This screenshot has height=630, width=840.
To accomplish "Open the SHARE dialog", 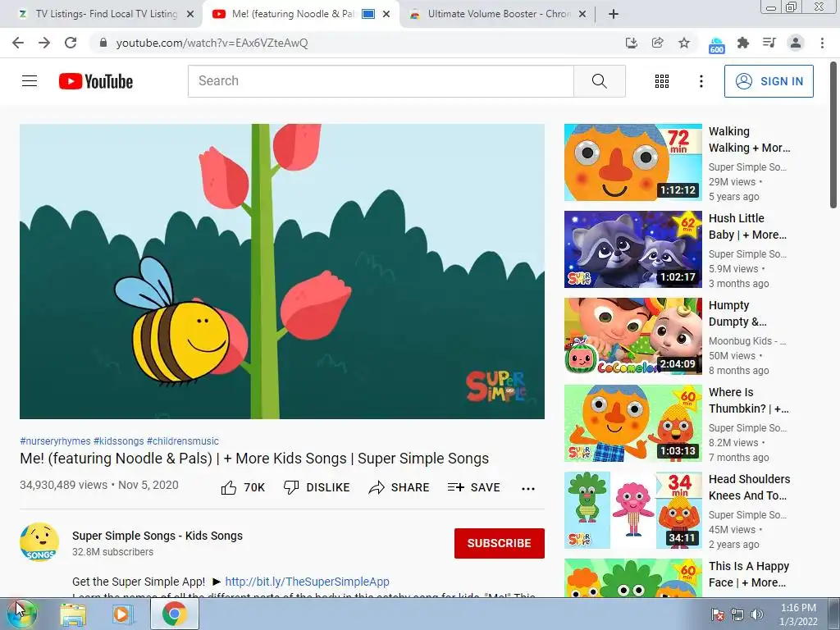I will click(x=399, y=487).
